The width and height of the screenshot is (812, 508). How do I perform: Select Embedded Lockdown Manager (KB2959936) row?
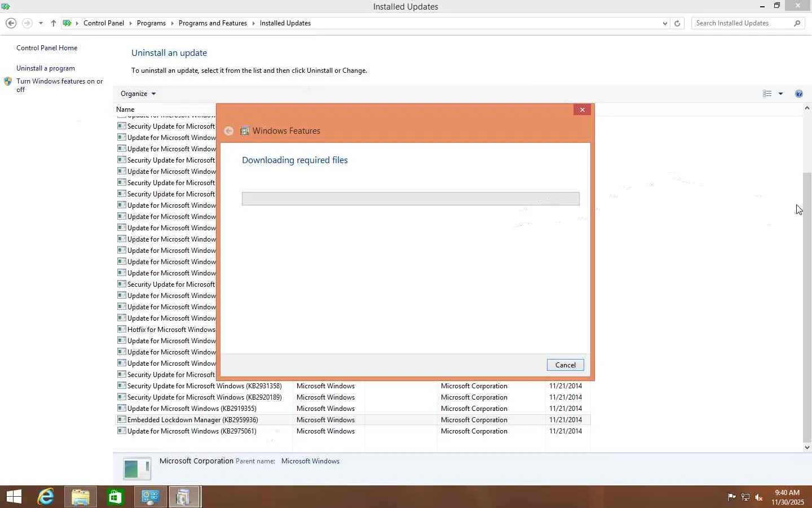tap(353, 420)
